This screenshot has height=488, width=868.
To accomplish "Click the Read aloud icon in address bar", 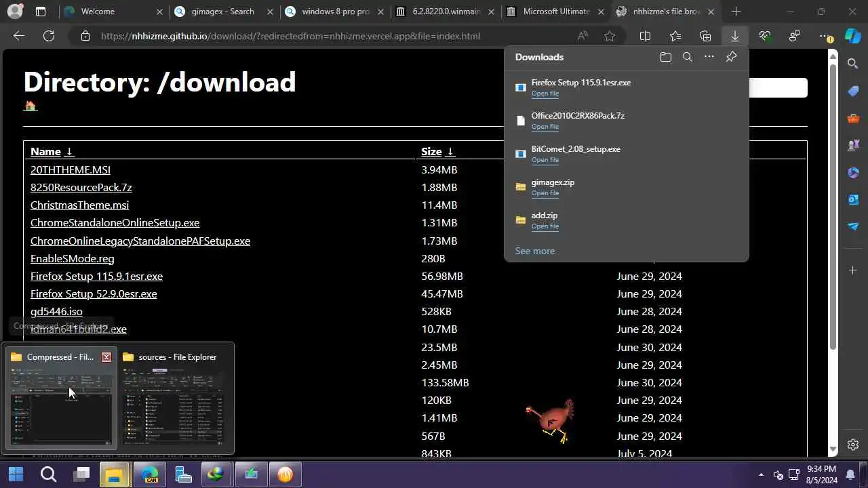I will pyautogui.click(x=583, y=36).
